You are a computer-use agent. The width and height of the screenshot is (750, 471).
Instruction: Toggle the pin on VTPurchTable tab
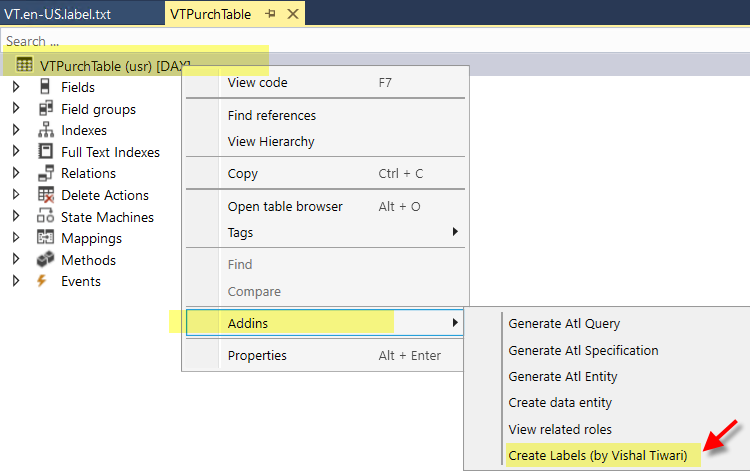(270, 14)
